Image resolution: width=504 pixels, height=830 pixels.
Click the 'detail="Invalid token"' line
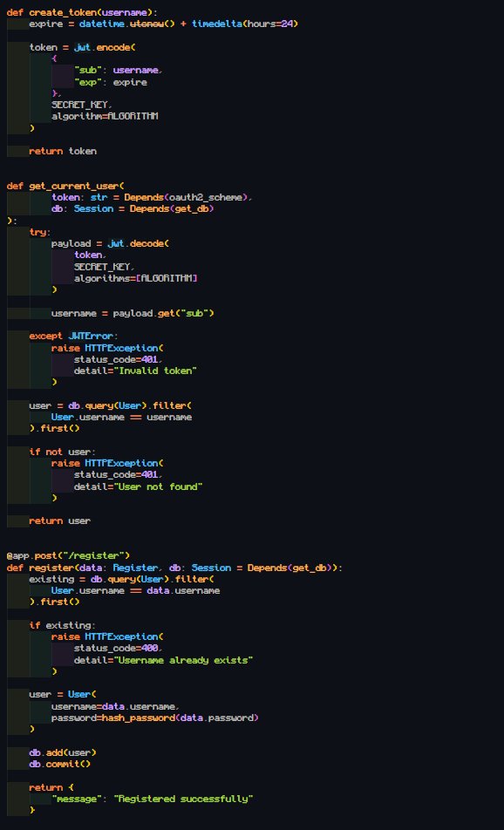pyautogui.click(x=135, y=371)
